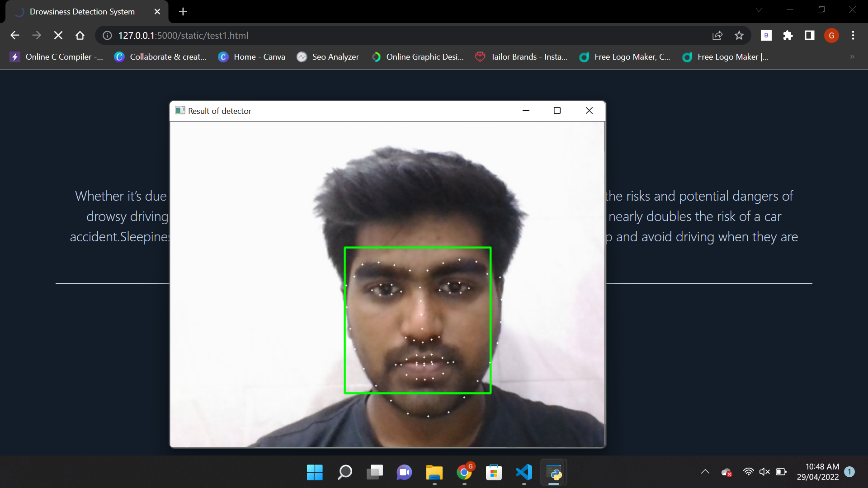This screenshot has height=488, width=868.
Task: Click the Wi-Fi icon in system tray
Action: (748, 471)
